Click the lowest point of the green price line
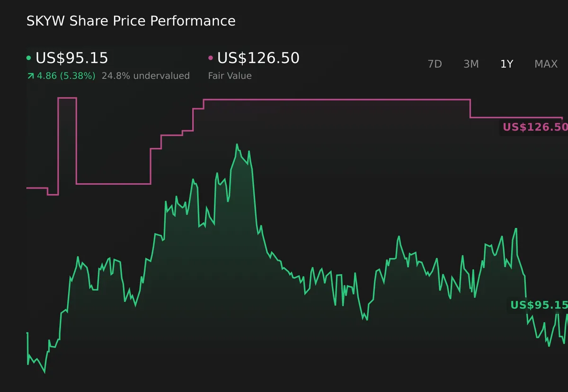 click(x=44, y=372)
